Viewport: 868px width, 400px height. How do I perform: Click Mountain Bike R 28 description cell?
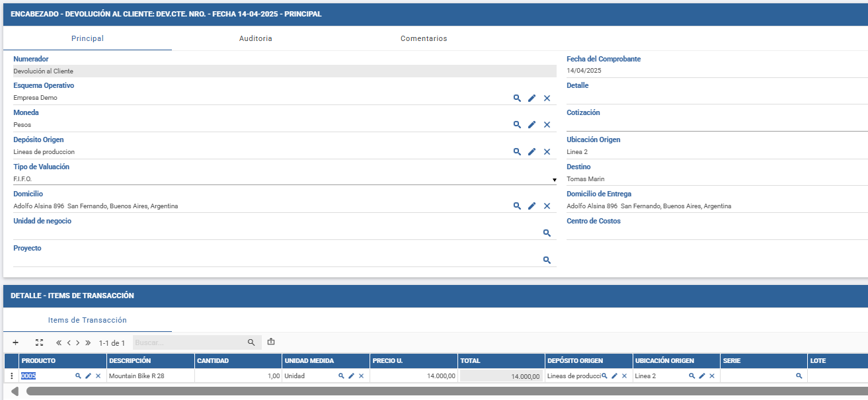pos(151,376)
